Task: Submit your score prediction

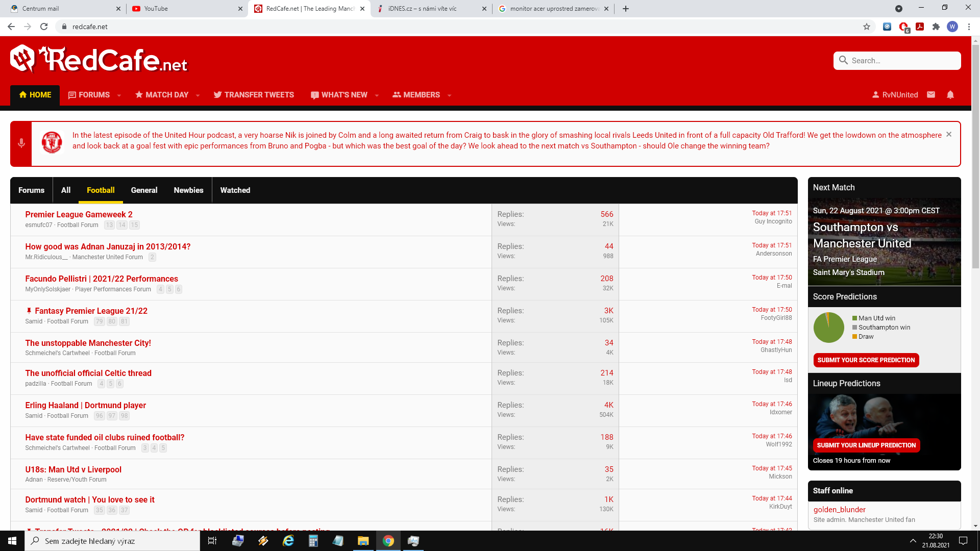Action: pyautogui.click(x=866, y=360)
